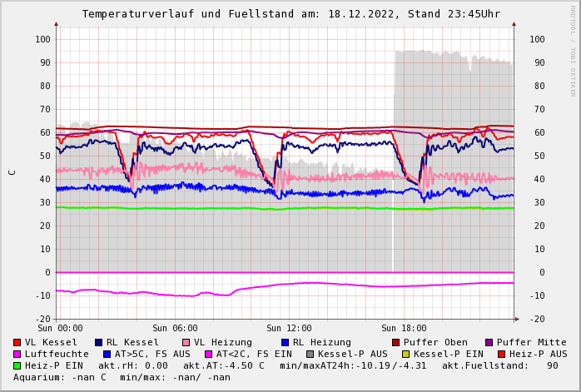
Task: Click the 'Sun 12:00' time axis label
Action: pyautogui.click(x=289, y=328)
